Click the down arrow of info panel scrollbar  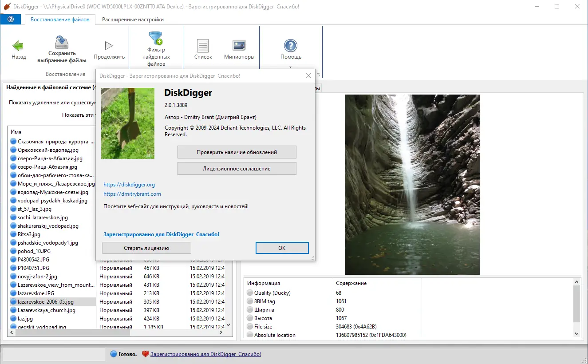coord(577,333)
